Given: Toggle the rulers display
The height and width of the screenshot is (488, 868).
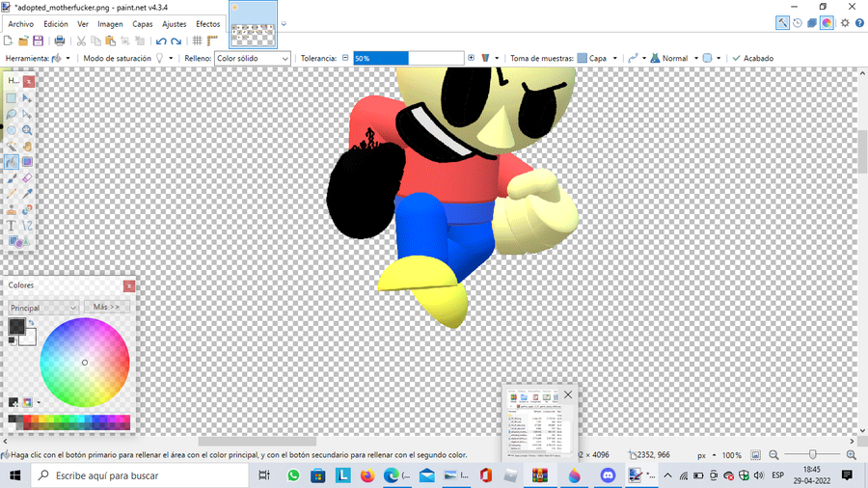Looking at the screenshot, I should pyautogui.click(x=212, y=41).
